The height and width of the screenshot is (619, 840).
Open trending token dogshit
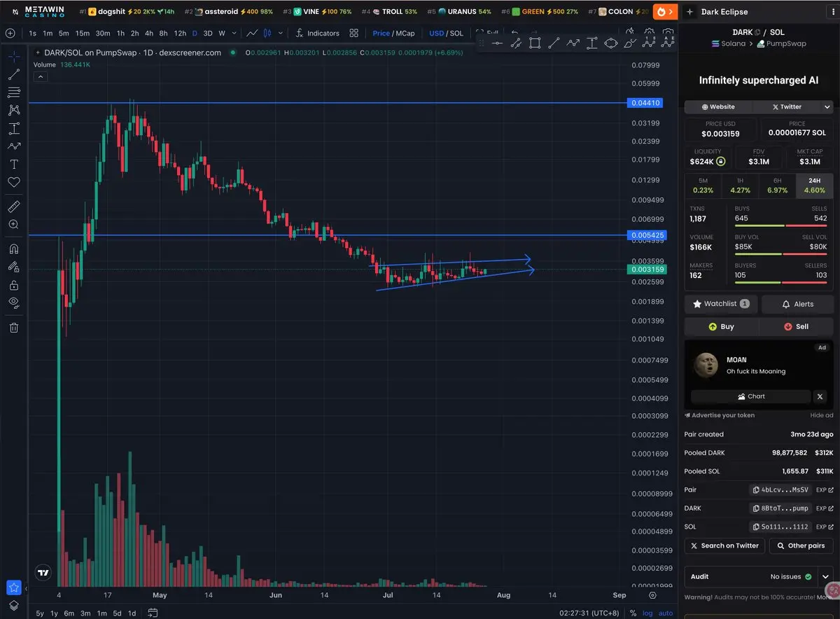[x=127, y=11]
